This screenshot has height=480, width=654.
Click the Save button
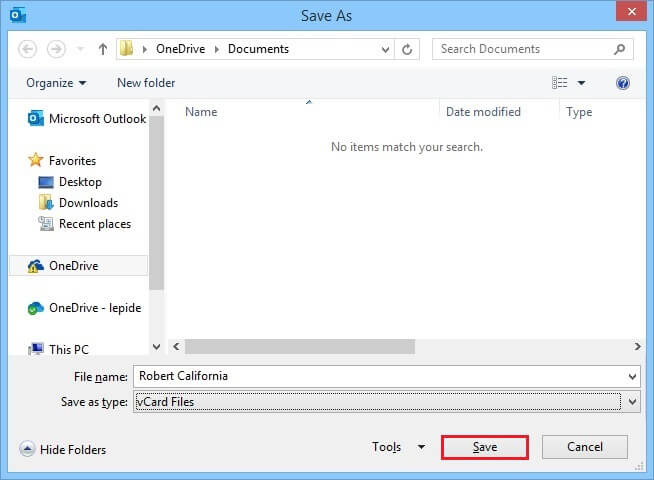[x=485, y=447]
